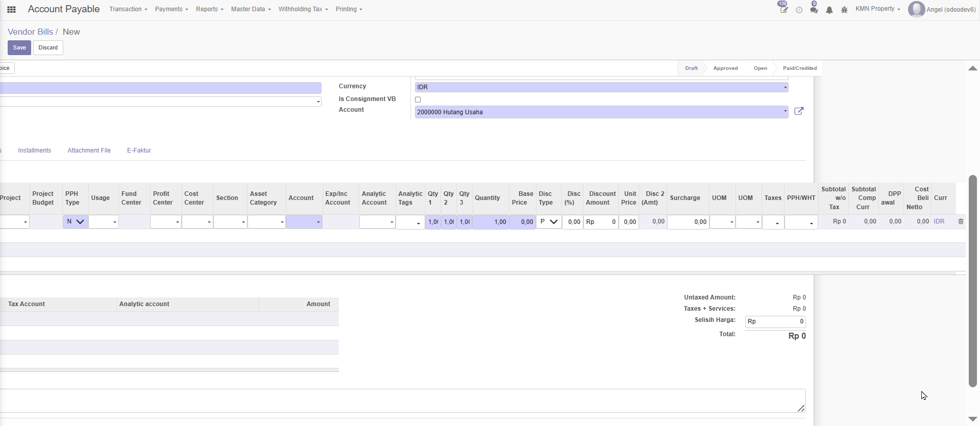The image size is (980, 426).
Task: Focus the Quantity field in line
Action: tap(491, 222)
